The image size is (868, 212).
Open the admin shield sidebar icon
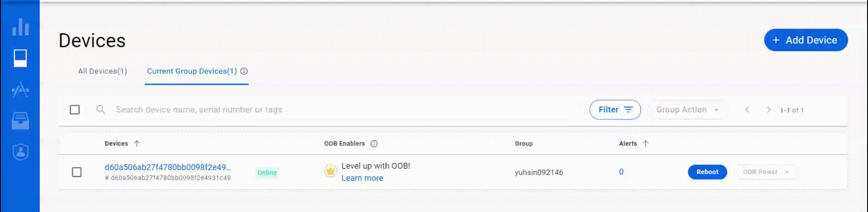point(20,152)
